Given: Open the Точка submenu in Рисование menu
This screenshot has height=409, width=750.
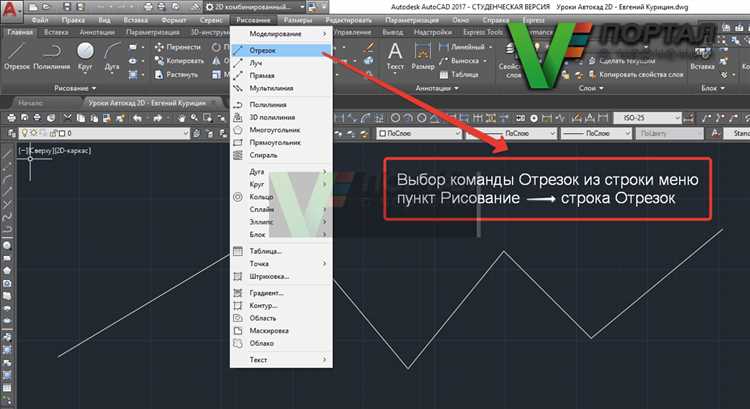Looking at the screenshot, I should click(x=281, y=264).
